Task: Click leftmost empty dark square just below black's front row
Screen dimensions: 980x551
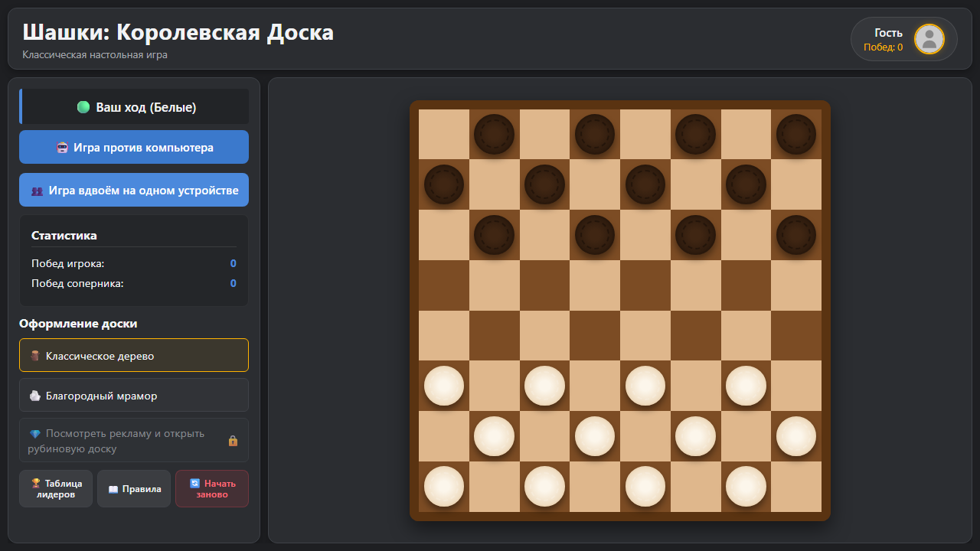Action: (x=444, y=285)
